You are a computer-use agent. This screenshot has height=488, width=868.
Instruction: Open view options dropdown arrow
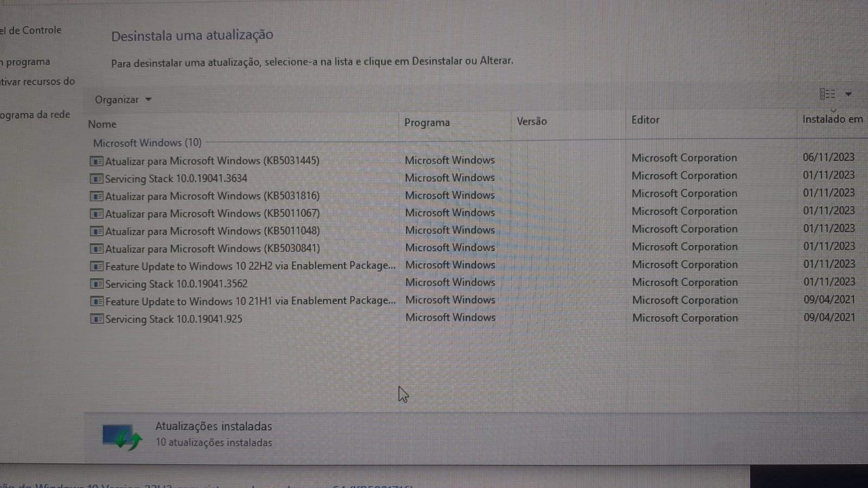pos(848,94)
